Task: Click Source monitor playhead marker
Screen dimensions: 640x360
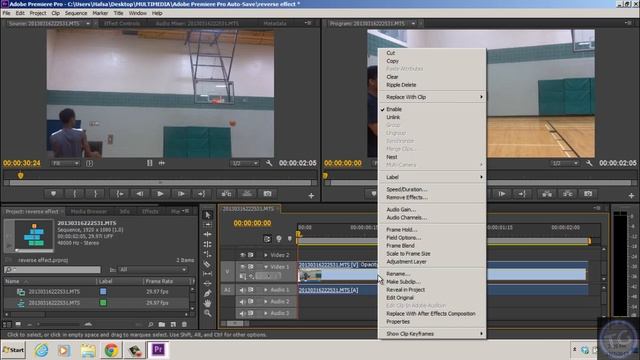Action: pyautogui.click(x=20, y=176)
